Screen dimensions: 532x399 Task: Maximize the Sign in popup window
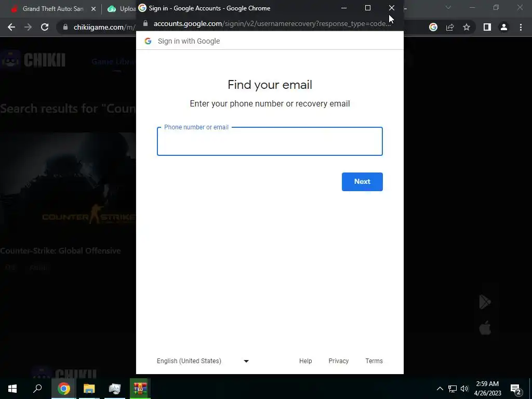(367, 8)
